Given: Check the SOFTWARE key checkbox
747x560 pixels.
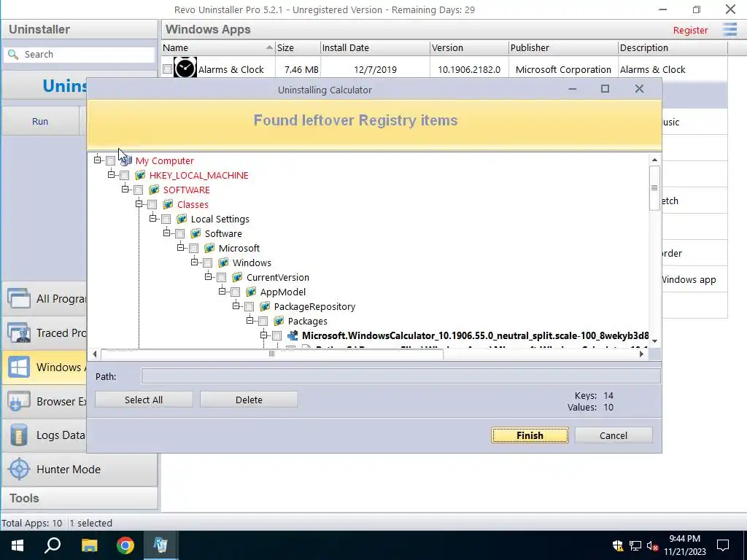Looking at the screenshot, I should 138,190.
